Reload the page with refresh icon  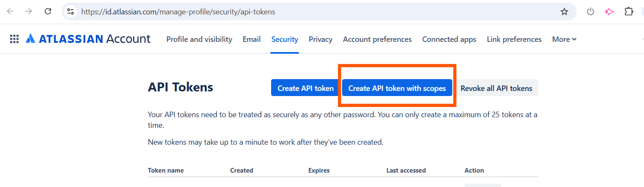point(48,11)
